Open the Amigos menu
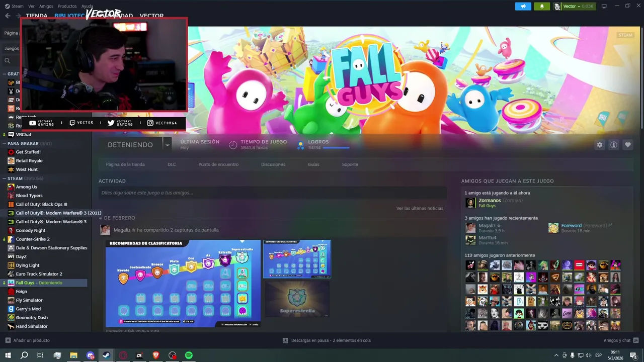This screenshot has height=362, width=644. pos(46,6)
